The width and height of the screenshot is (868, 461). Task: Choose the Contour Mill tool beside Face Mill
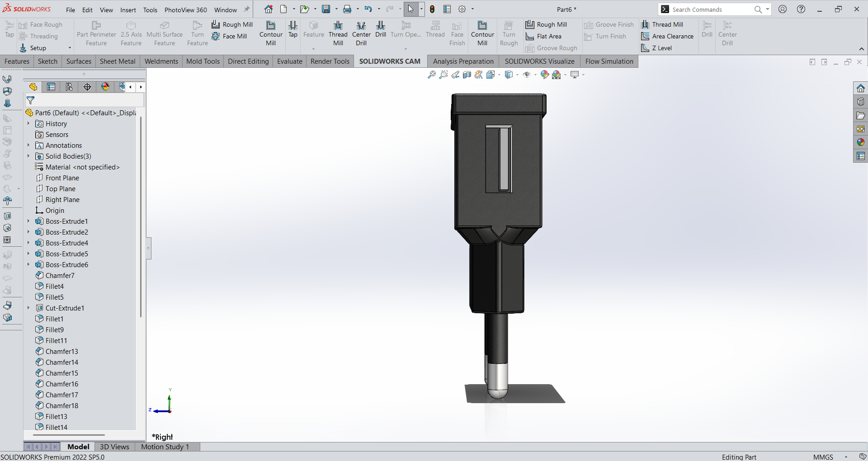tap(271, 33)
